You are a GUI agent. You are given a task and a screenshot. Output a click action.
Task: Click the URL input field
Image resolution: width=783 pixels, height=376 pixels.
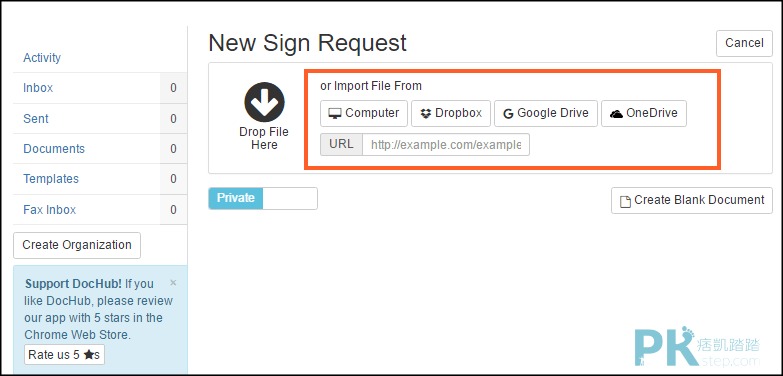pos(446,145)
